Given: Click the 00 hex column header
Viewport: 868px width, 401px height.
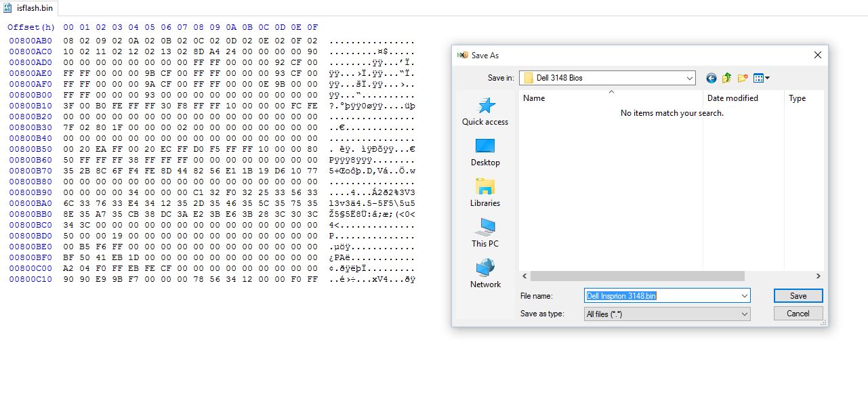Looking at the screenshot, I should 68,28.
